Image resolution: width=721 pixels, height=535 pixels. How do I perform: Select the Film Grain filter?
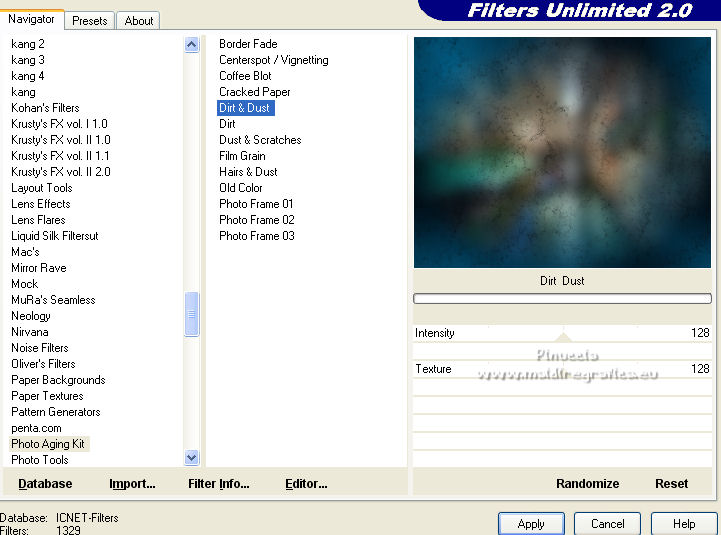(242, 156)
